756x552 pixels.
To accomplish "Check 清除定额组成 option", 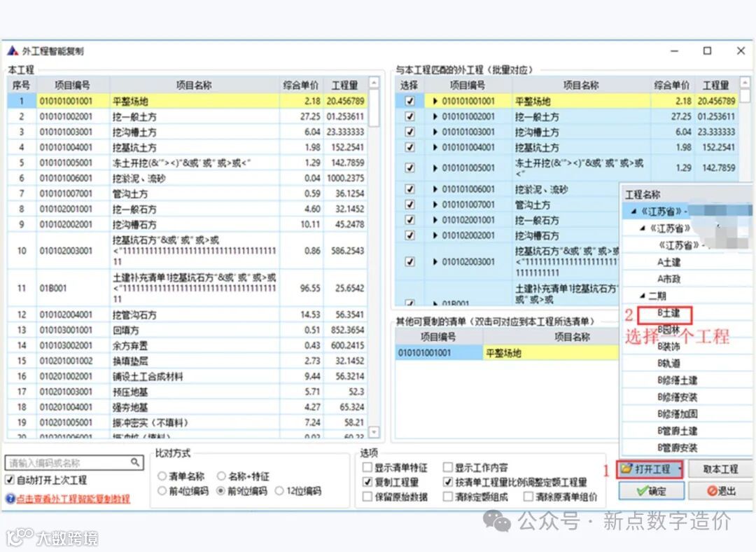I will click(447, 496).
